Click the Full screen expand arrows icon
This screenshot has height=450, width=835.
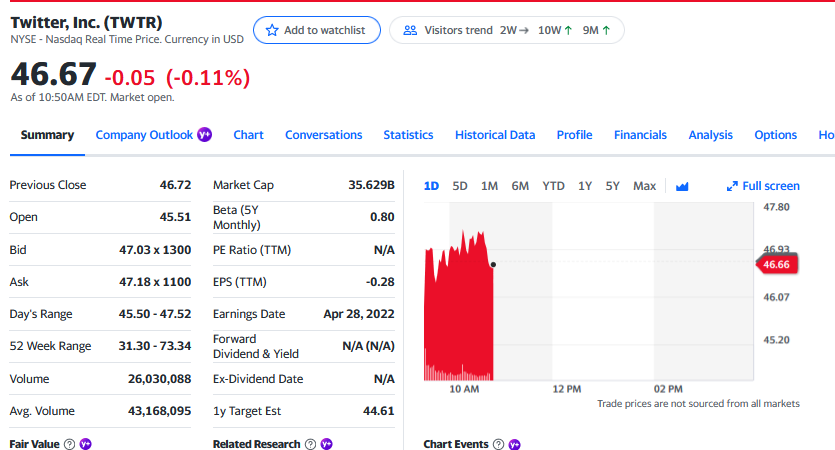point(732,186)
